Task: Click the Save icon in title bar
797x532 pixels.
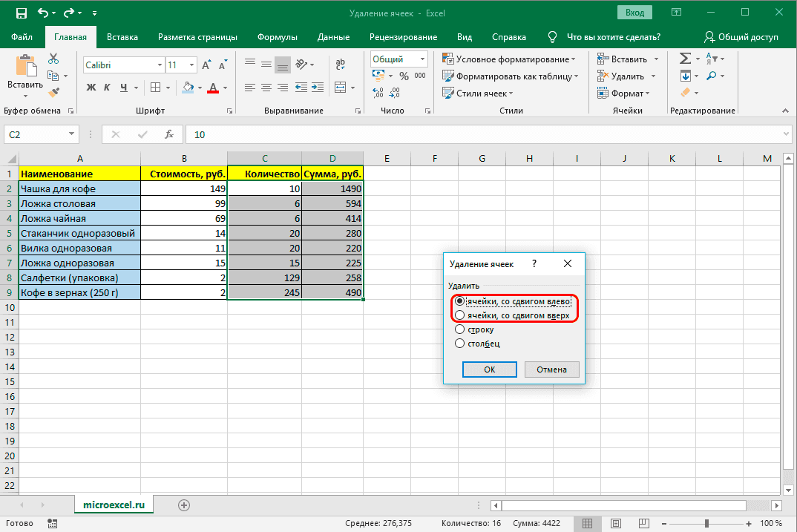Action: tap(22, 13)
